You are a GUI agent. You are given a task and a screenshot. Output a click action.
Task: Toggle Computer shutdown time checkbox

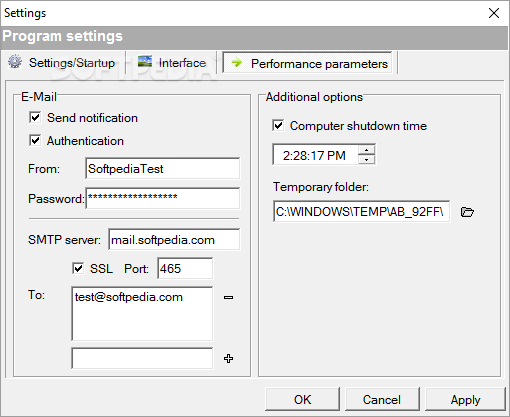click(278, 126)
